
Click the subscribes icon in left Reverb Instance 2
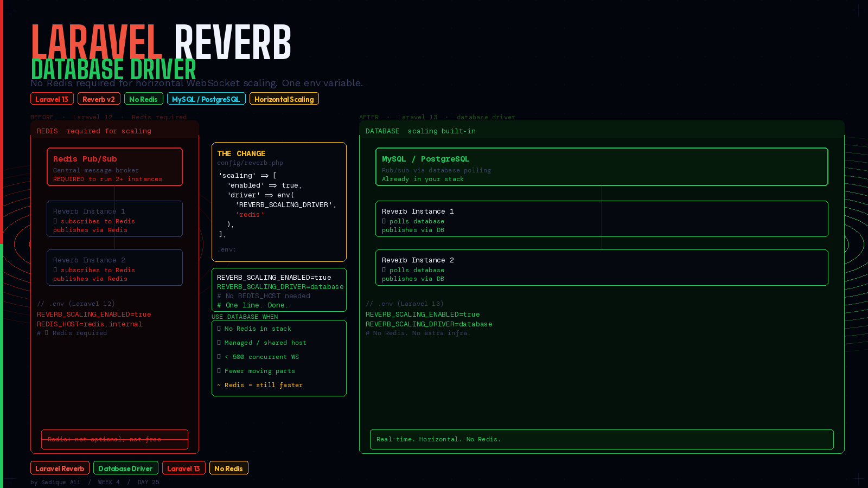(x=56, y=270)
